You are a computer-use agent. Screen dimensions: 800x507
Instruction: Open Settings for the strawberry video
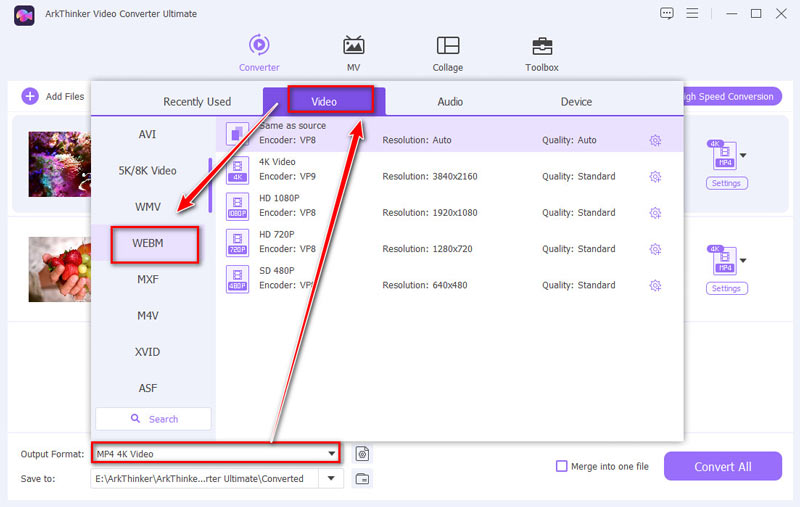(x=727, y=288)
